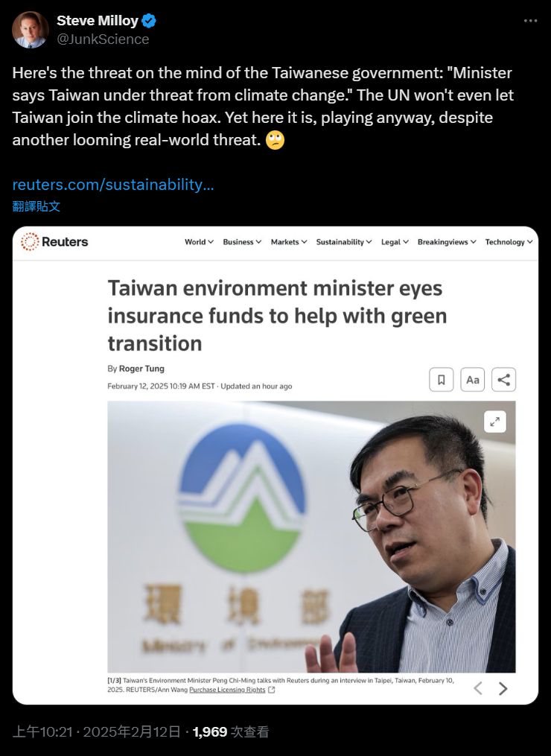Open Steve Milloy's profile picture
551x756 pixels.
tap(31, 29)
